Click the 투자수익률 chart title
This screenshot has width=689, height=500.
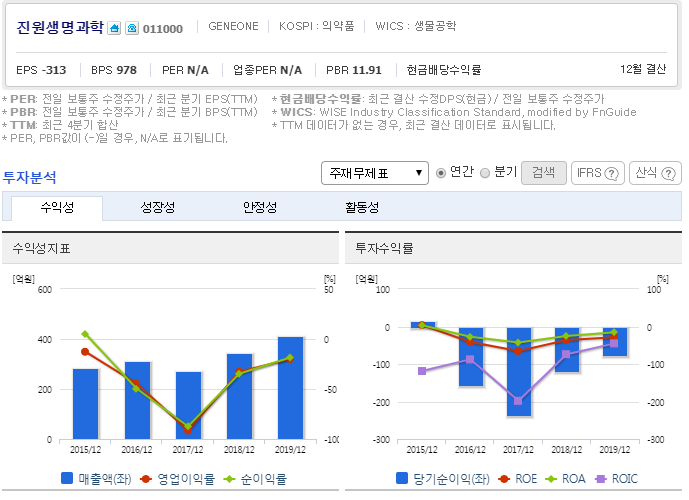point(384,249)
